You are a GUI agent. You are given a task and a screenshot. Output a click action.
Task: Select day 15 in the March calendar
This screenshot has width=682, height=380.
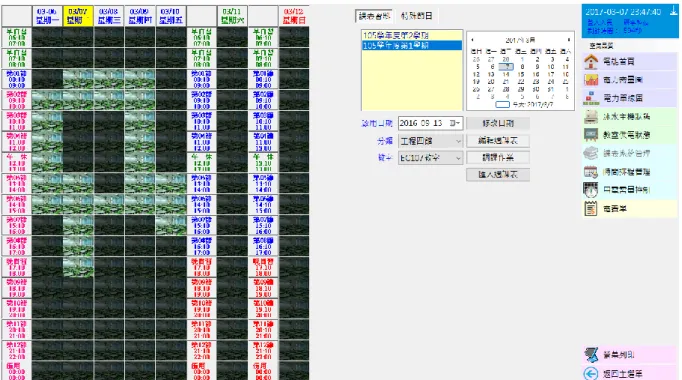[x=521, y=74]
